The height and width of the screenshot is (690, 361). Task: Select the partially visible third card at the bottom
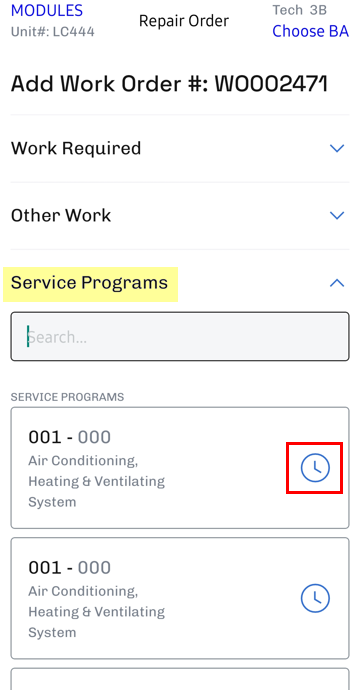click(x=180, y=679)
